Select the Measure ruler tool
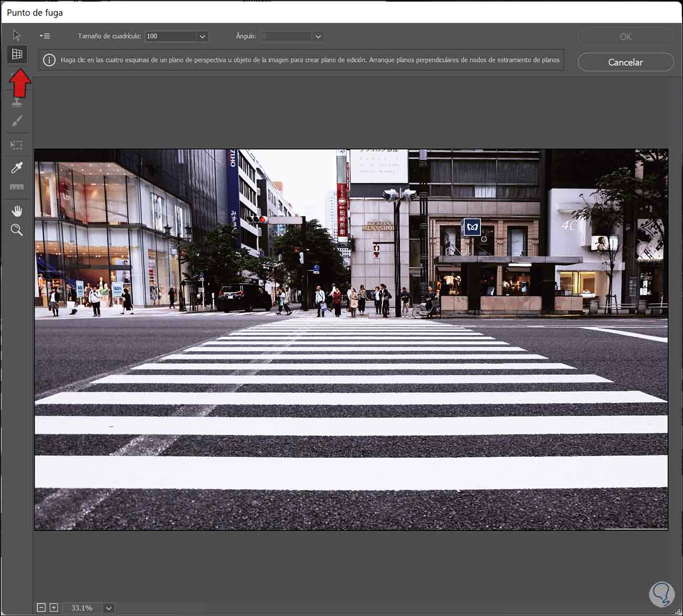Screen dimensions: 683x616 17,187
